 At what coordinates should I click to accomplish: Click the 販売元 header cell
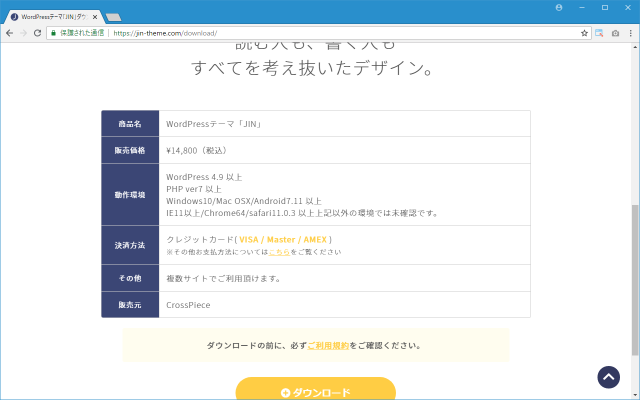pos(130,305)
